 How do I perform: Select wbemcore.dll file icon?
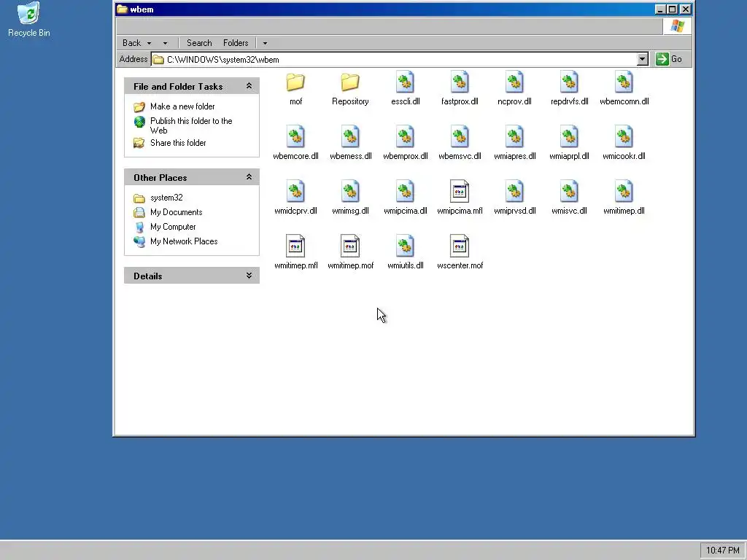click(295, 136)
